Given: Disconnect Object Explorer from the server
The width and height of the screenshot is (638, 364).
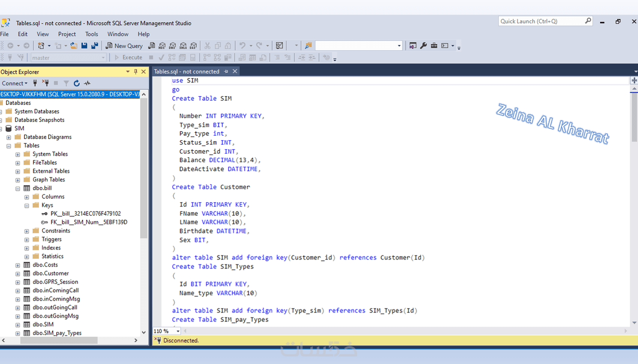Looking at the screenshot, I should [45, 83].
